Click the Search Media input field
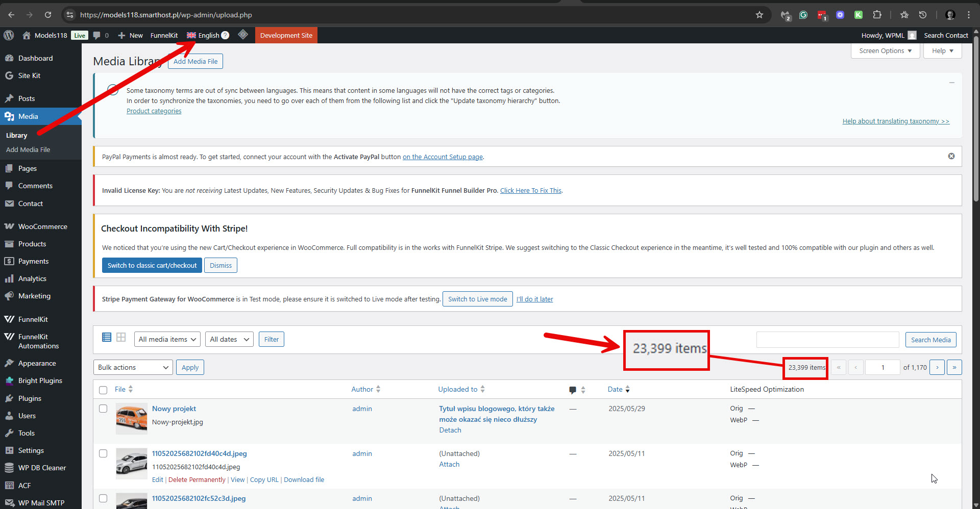The width and height of the screenshot is (980, 509). pos(827,340)
